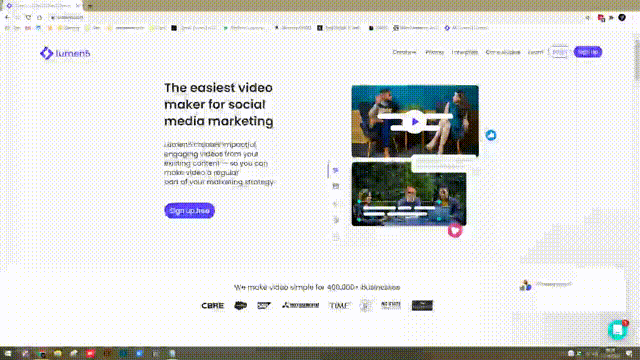The image size is (640, 360).
Task: Reload the page with the browser refresh icon
Action: 28,18
